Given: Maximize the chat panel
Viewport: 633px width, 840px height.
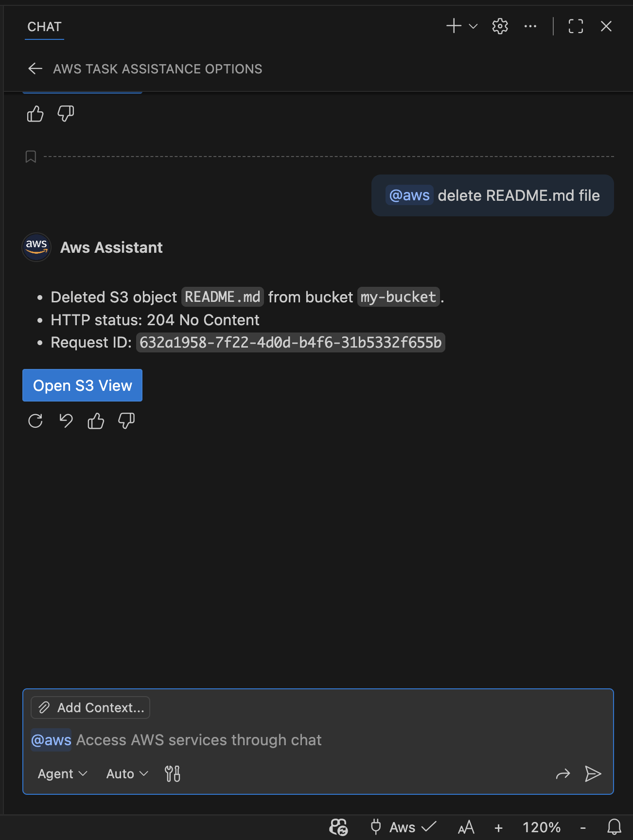Looking at the screenshot, I should (576, 26).
